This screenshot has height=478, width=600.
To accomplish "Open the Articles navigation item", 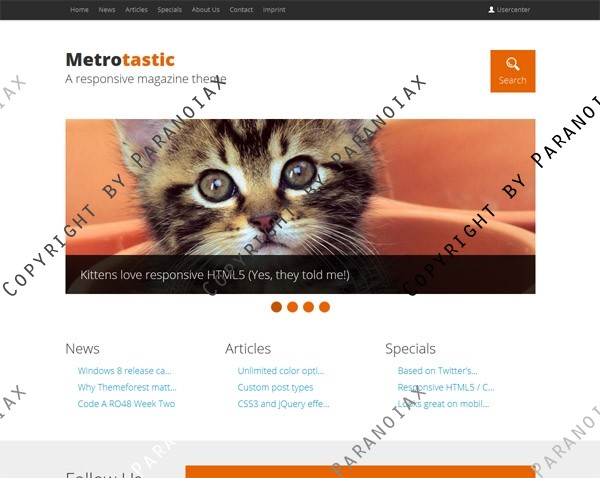I will (x=136, y=10).
